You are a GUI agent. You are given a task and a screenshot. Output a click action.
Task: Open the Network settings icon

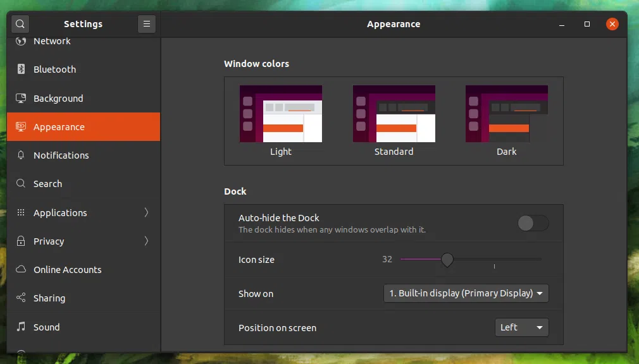[21, 40]
